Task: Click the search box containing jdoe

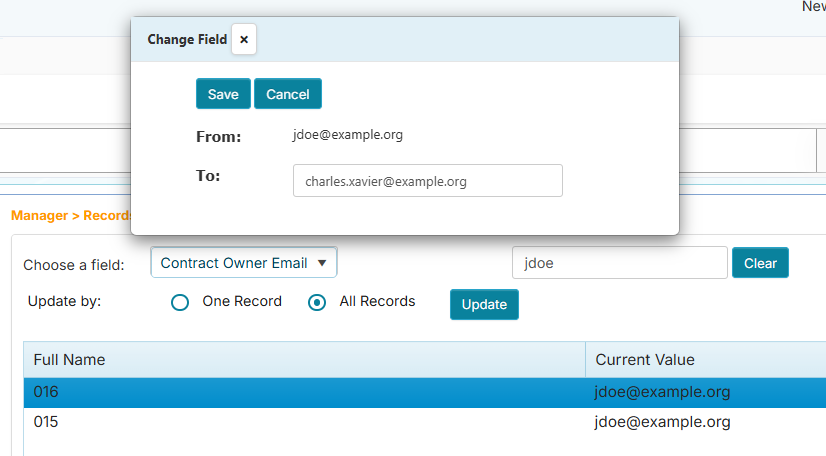Action: [619, 263]
